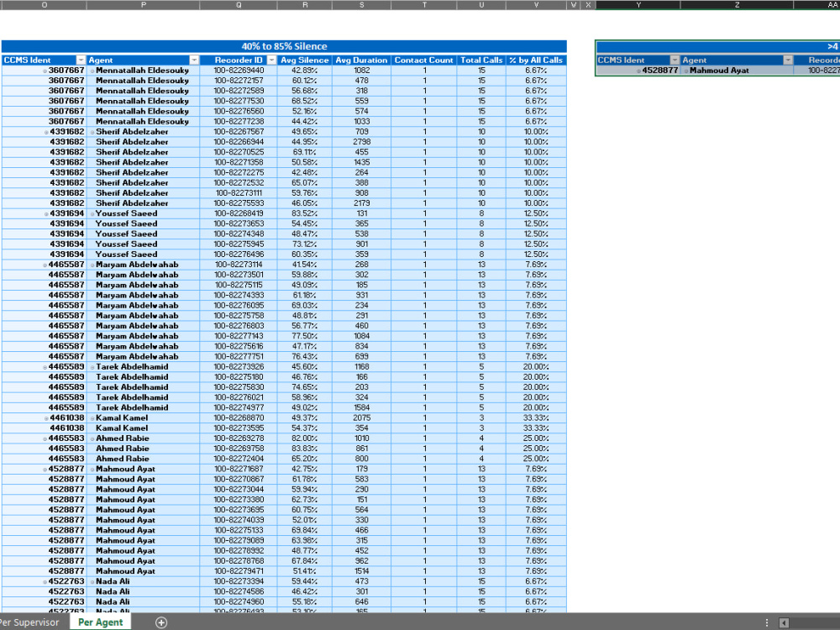Image resolution: width=840 pixels, height=630 pixels.
Task: Collapse 4528877 group in the right-side table
Action: [638, 71]
